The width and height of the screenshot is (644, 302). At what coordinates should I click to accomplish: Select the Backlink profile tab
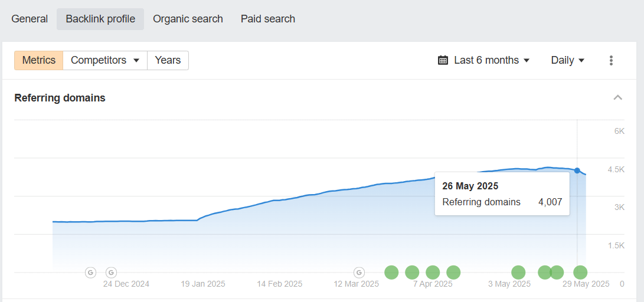[x=100, y=19]
